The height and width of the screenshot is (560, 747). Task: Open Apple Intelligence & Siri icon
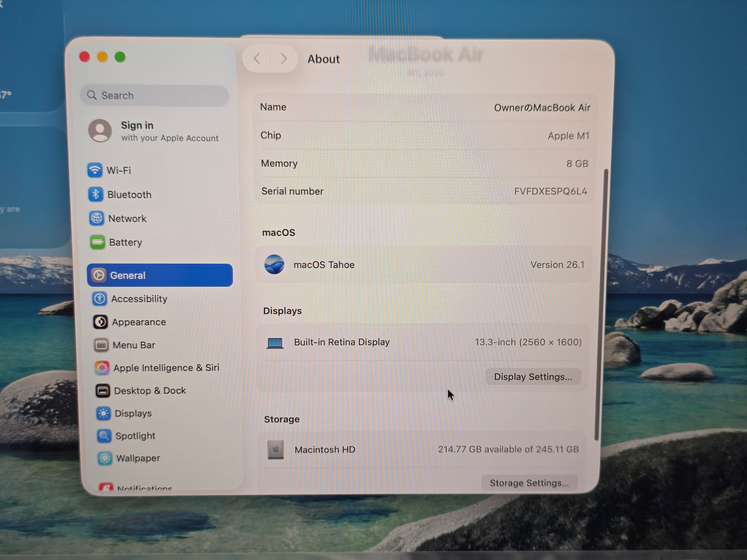[102, 368]
